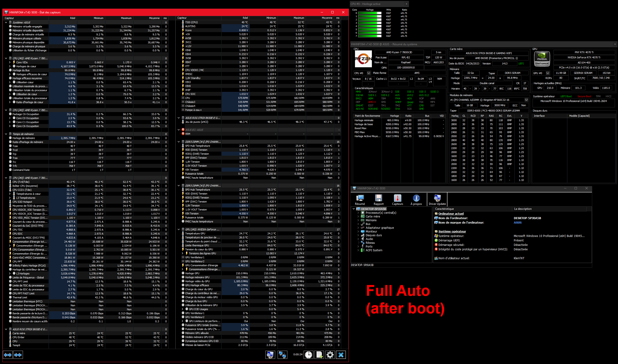The image size is (618, 364).
Task: Open the remote network computers icon
Action: (282, 355)
